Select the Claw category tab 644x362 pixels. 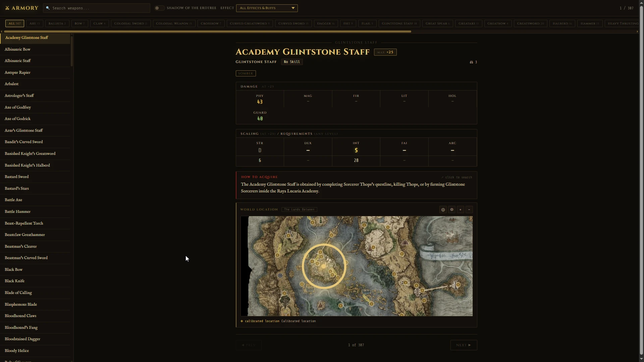pos(100,23)
